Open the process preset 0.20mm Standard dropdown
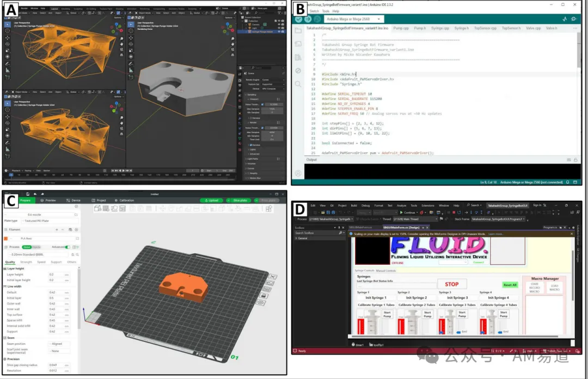The image size is (588, 379). (x=39, y=254)
